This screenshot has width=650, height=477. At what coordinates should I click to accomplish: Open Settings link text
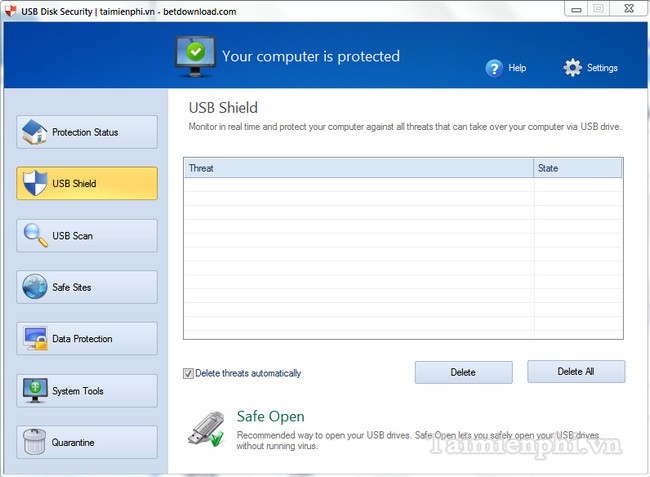[602, 68]
